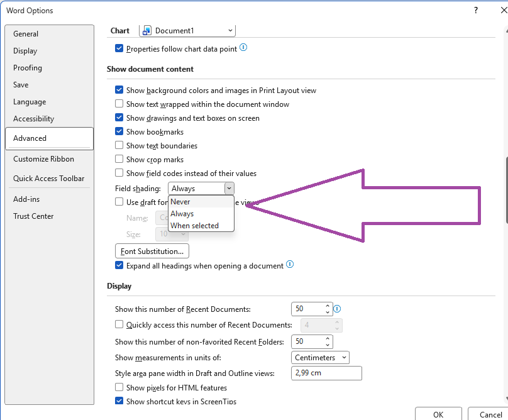This screenshot has width=508, height=420.
Task: Increase the Recent Documents number spinner
Action: point(328,306)
